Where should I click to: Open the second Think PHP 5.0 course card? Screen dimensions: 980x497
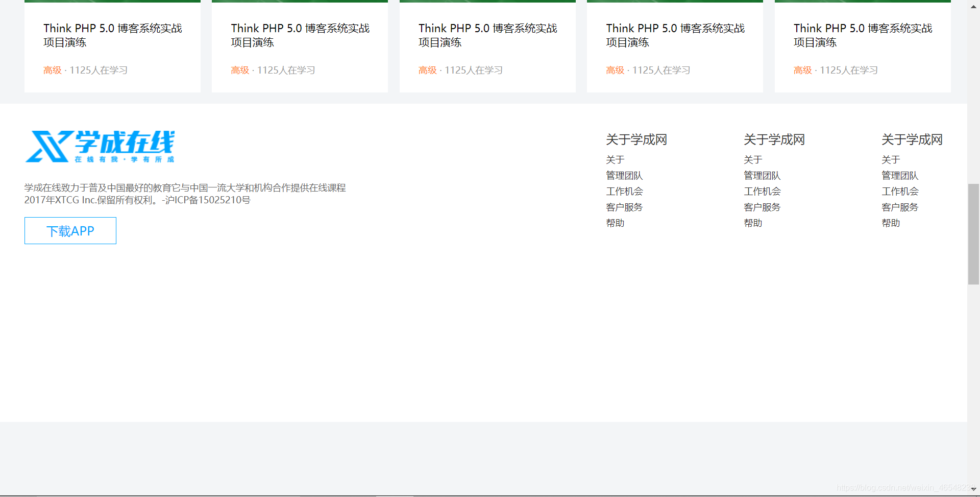300,46
